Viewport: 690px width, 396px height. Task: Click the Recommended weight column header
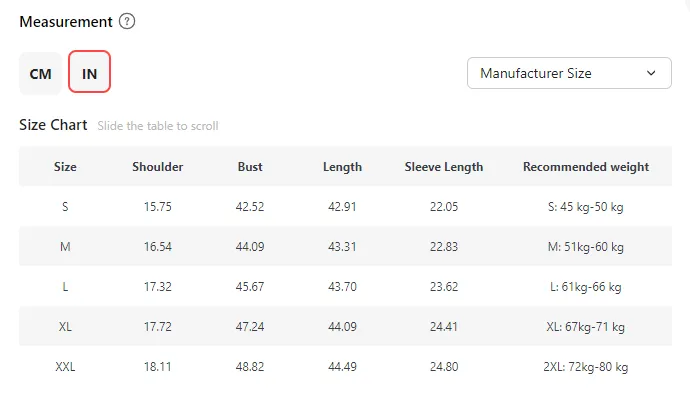pos(586,167)
